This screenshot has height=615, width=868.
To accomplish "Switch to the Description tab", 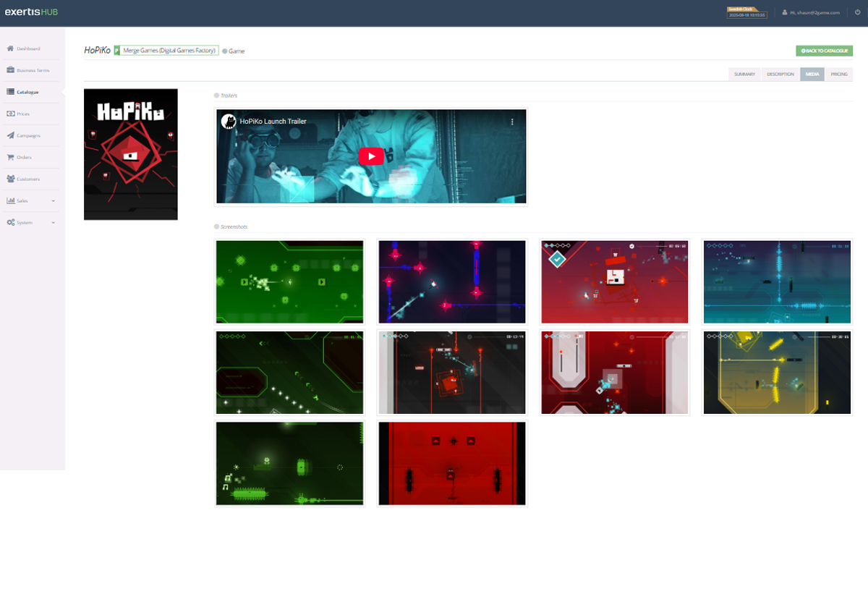I will pos(780,75).
